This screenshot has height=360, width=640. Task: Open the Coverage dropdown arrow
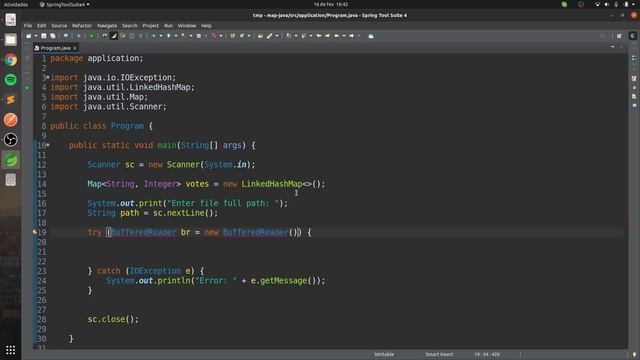[x=191, y=36]
